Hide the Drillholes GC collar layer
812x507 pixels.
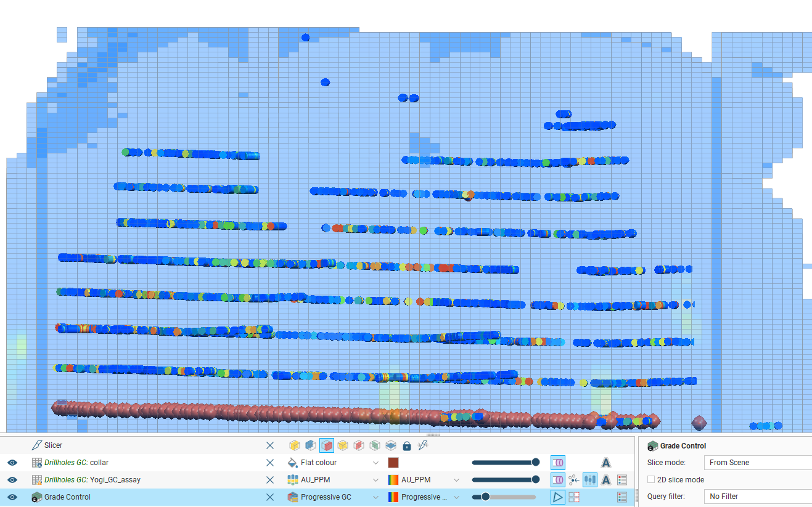pos(12,463)
